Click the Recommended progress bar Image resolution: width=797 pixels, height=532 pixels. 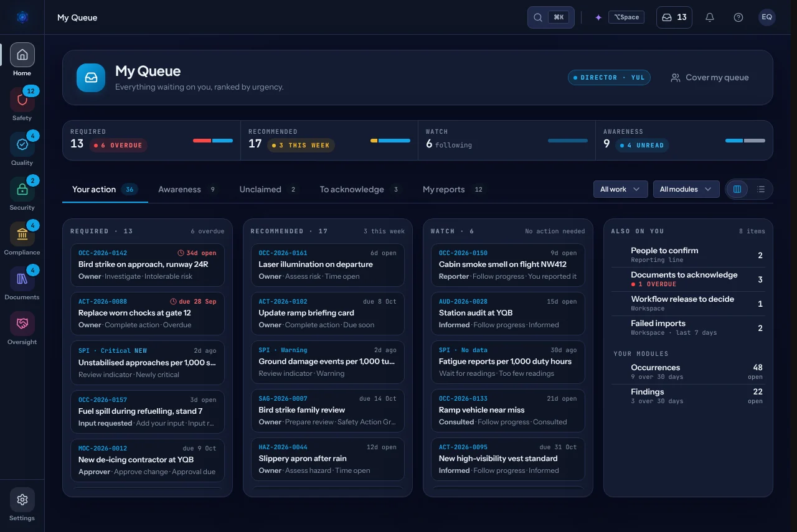coord(390,141)
